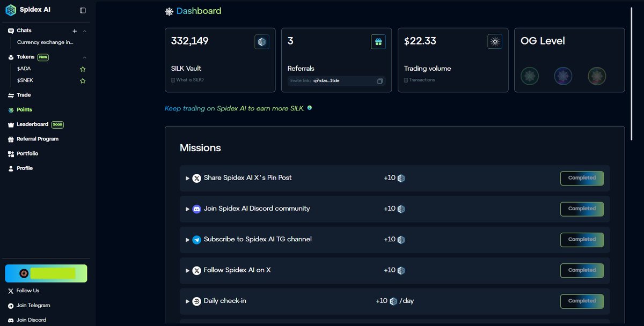The height and width of the screenshot is (326, 644).
Task: Click the Portfolio grid icon
Action: click(11, 154)
